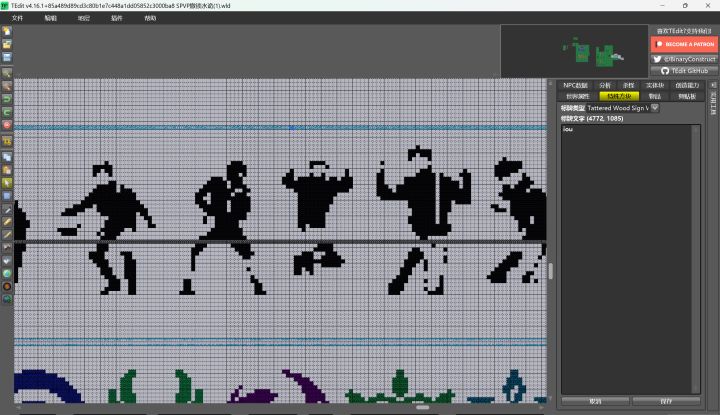Screen dimensions: 720x415
Task: Click the green Redo arrow icon
Action: (7, 112)
